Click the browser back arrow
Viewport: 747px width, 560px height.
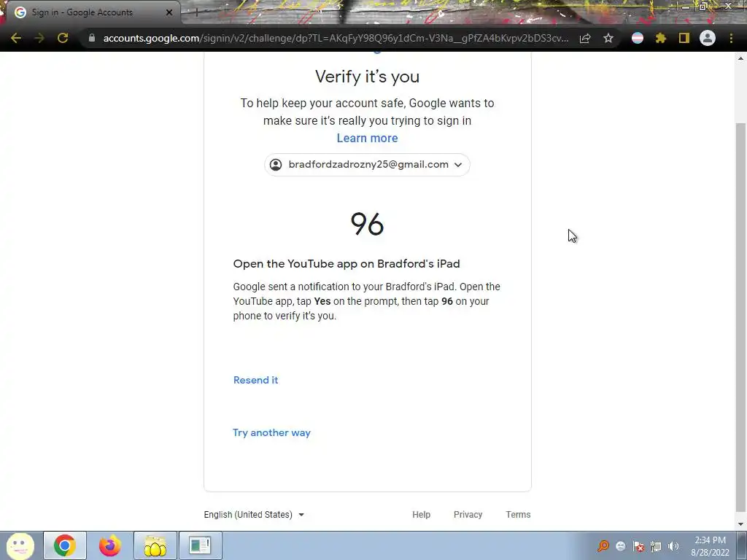tap(16, 38)
